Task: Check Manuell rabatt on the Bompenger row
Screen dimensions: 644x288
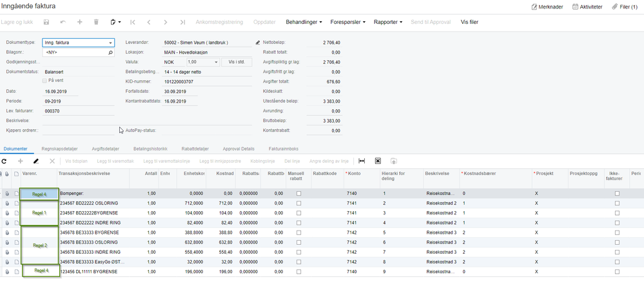Action: coord(298,193)
